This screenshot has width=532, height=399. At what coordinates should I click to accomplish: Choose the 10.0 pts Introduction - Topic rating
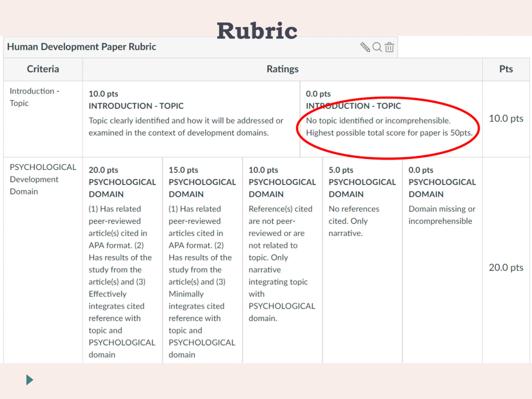(191, 119)
